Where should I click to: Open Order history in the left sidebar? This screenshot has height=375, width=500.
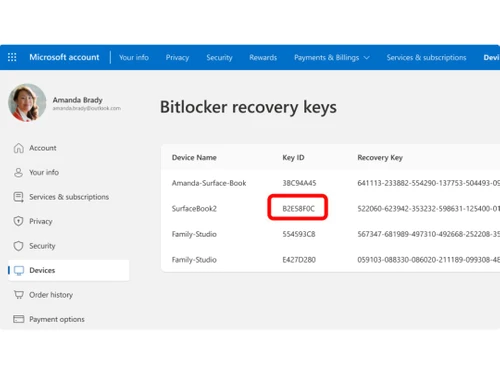pos(51,295)
